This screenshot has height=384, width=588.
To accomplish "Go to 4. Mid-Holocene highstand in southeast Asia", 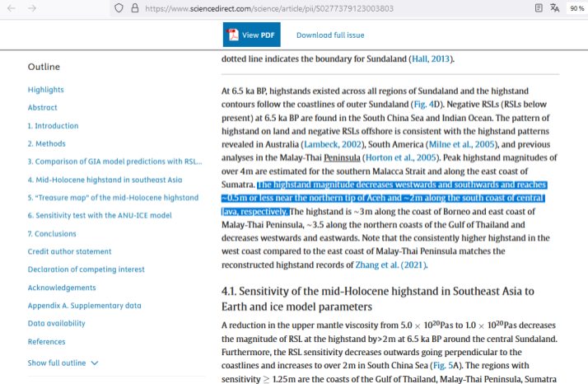I will (105, 180).
